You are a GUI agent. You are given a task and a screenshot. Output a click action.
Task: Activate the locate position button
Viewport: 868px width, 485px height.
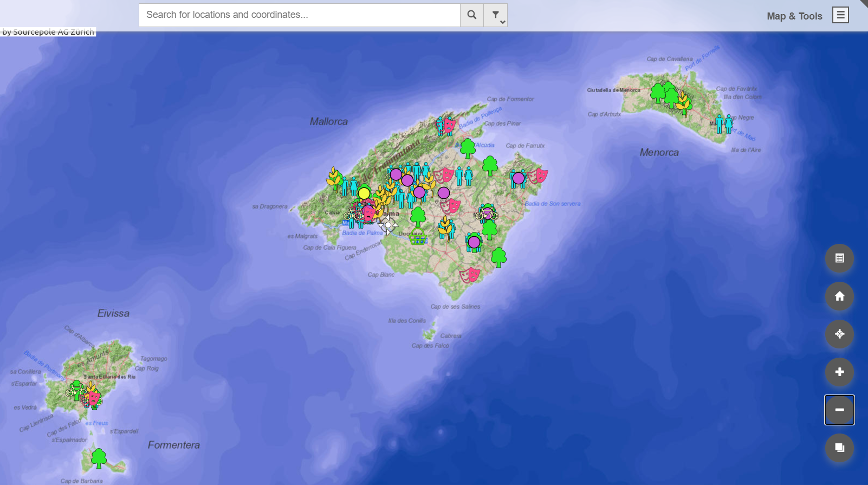(x=839, y=334)
